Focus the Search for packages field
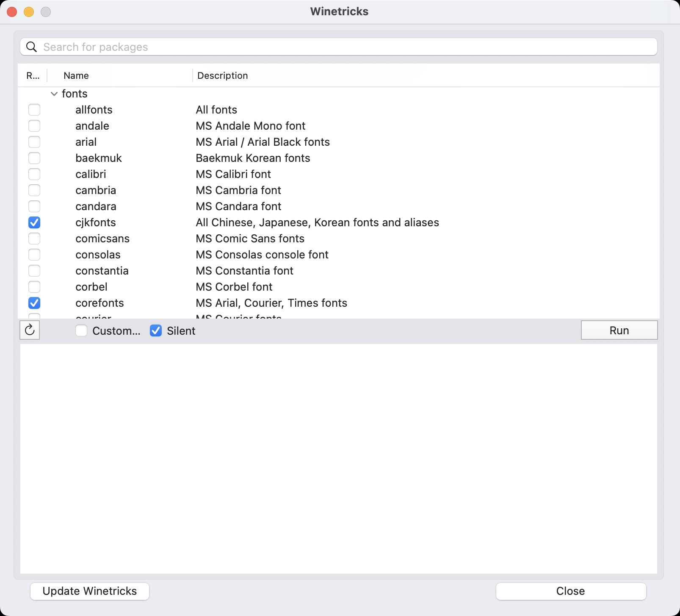 pos(339,47)
